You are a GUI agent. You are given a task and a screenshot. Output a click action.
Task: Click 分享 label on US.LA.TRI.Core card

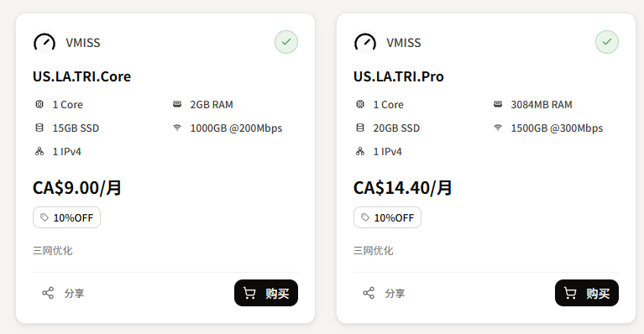75,294
